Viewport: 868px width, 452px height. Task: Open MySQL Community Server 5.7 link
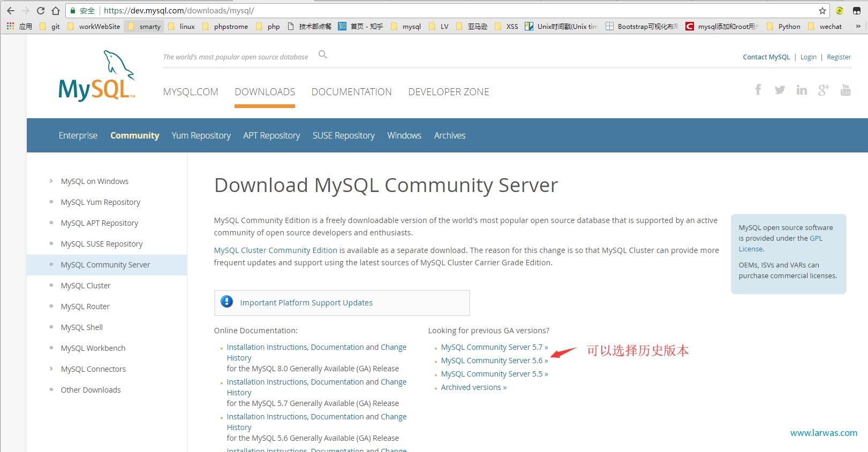click(x=494, y=347)
